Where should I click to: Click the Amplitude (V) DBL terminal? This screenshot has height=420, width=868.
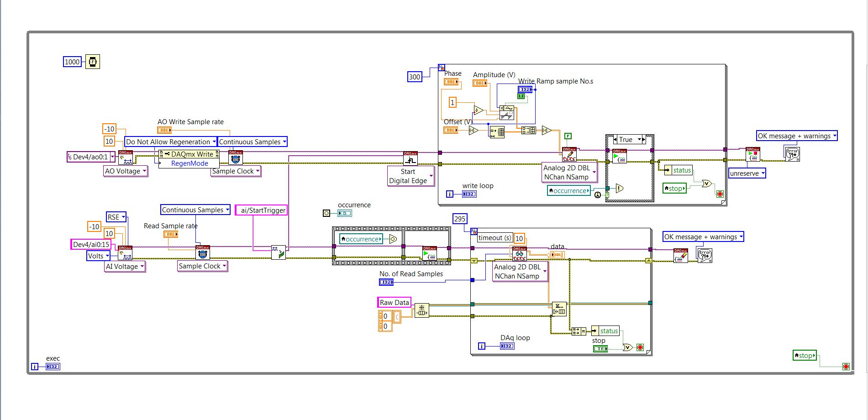pyautogui.click(x=480, y=83)
